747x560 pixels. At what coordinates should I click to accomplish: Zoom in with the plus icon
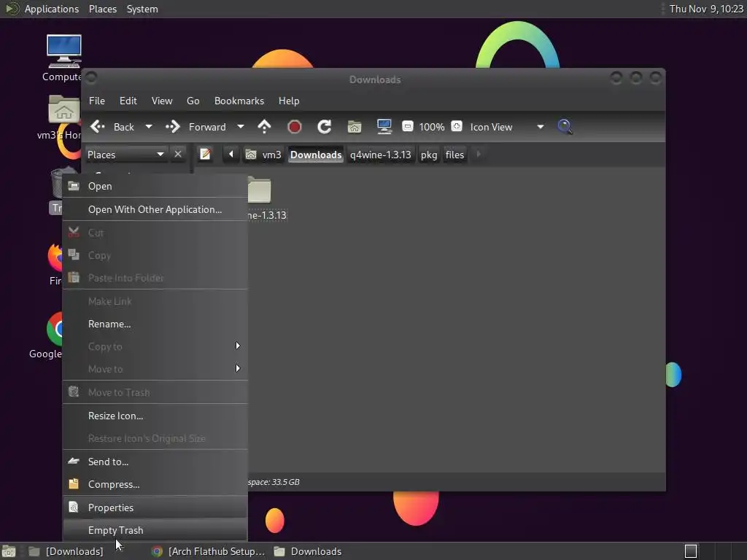coord(457,126)
